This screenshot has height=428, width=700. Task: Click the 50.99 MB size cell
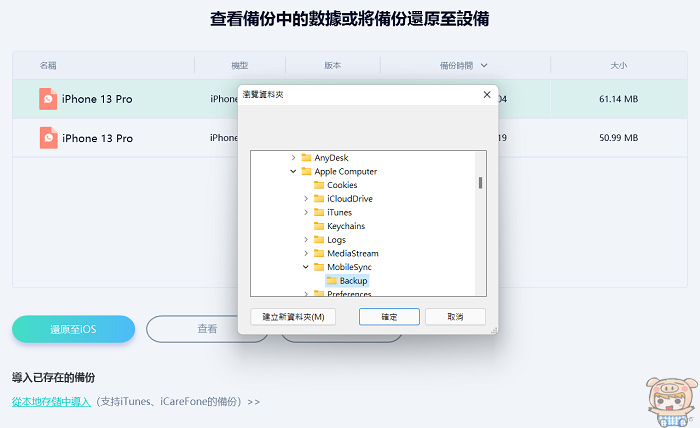[618, 138]
